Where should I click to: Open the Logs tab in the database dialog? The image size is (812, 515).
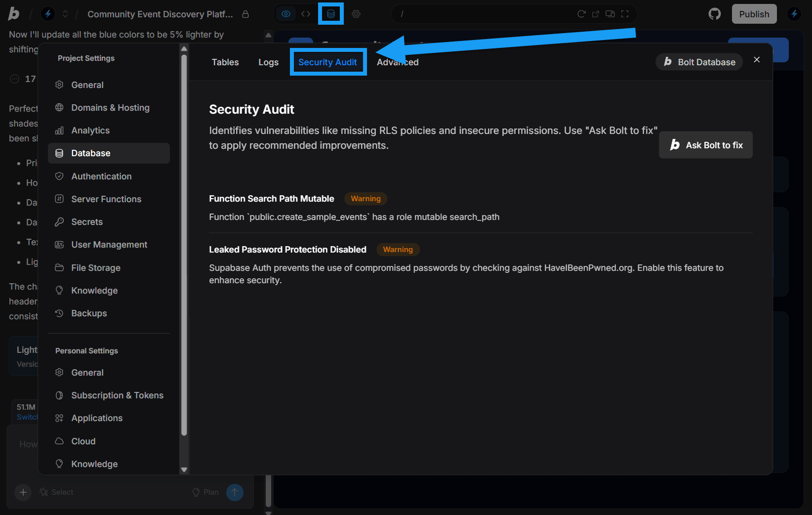[268, 62]
